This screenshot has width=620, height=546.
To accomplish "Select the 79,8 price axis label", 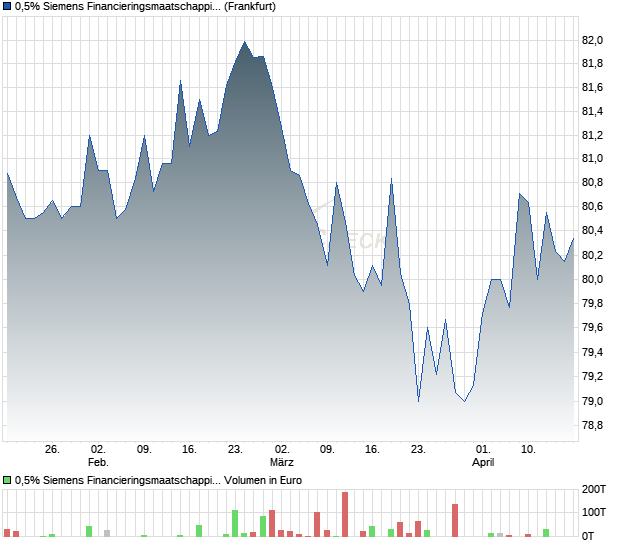I will (592, 303).
